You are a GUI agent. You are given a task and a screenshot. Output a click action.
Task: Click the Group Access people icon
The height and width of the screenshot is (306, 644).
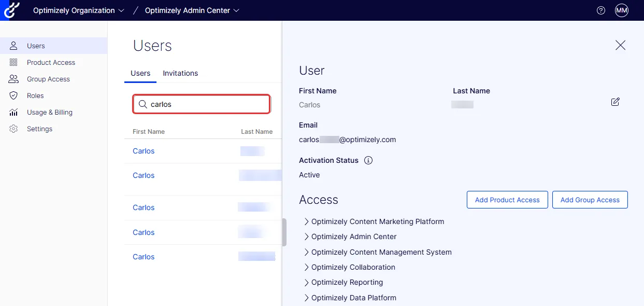(14, 79)
